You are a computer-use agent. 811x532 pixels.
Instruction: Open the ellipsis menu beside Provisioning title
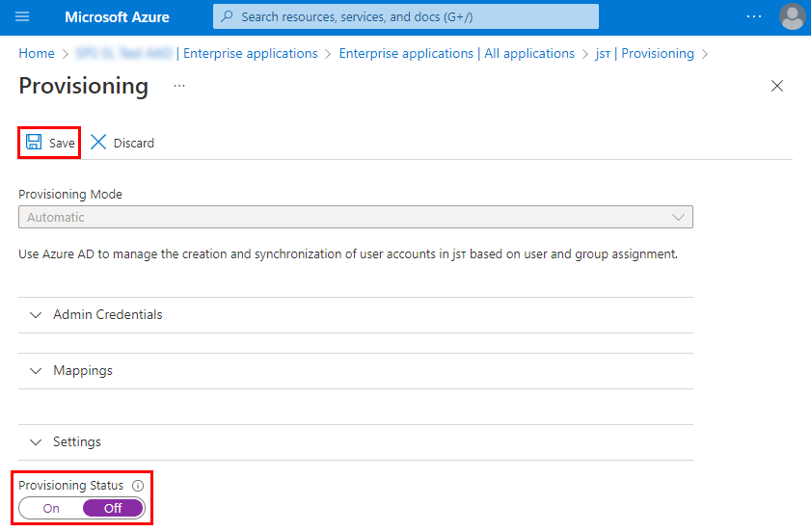pos(179,87)
